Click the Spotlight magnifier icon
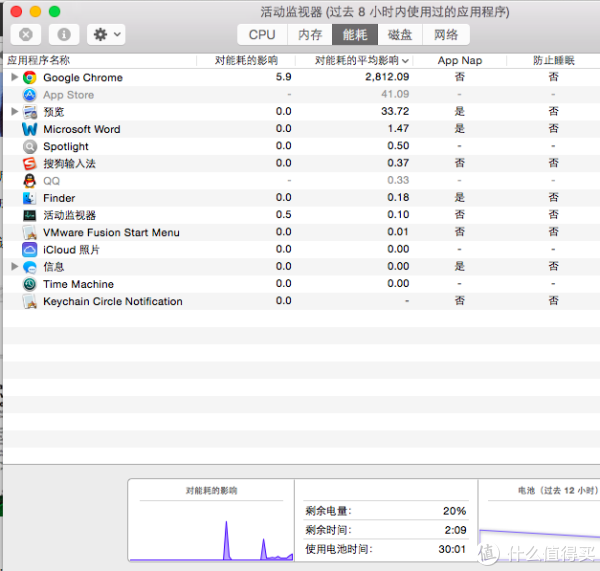The height and width of the screenshot is (571, 600). coord(29,147)
